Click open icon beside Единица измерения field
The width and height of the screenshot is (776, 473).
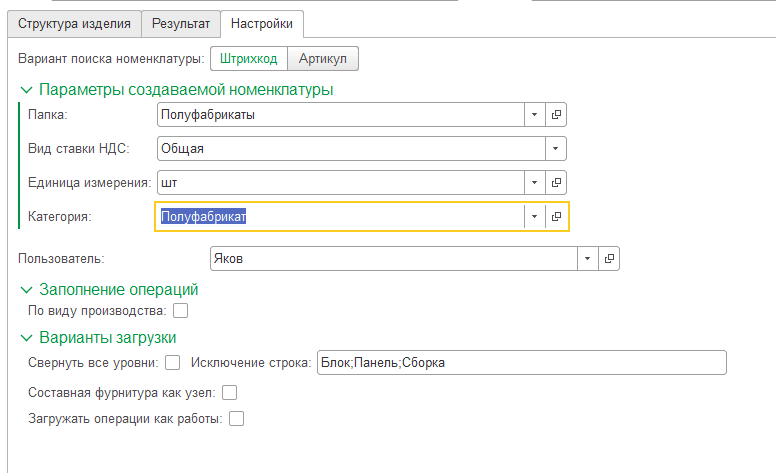tap(556, 182)
